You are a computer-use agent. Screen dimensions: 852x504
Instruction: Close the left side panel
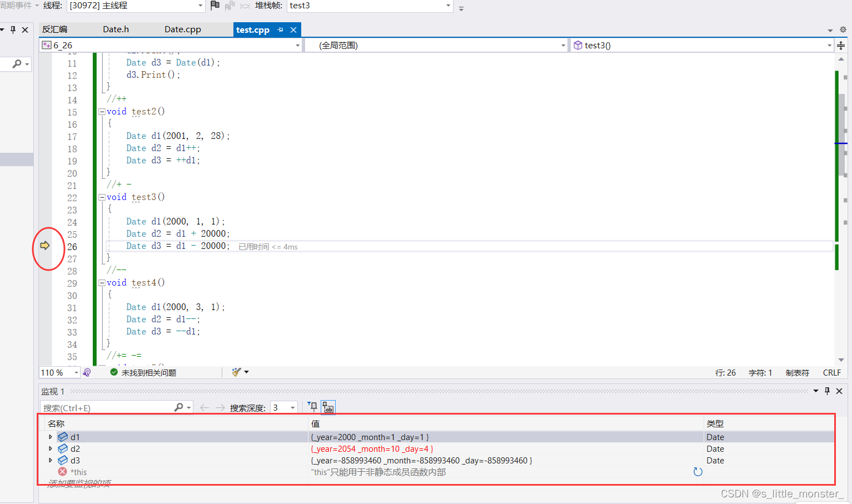tap(25, 29)
